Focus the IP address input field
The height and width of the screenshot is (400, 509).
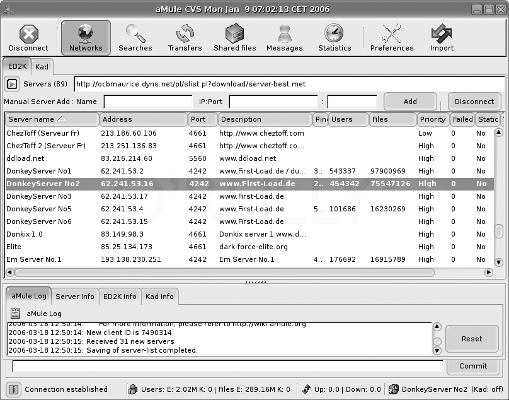click(273, 102)
